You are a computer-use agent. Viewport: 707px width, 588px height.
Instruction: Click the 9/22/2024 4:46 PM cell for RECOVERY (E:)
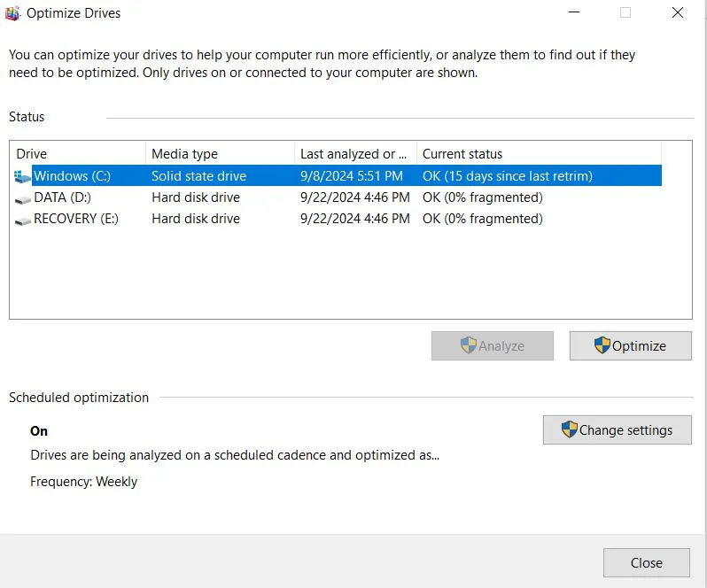click(x=355, y=219)
